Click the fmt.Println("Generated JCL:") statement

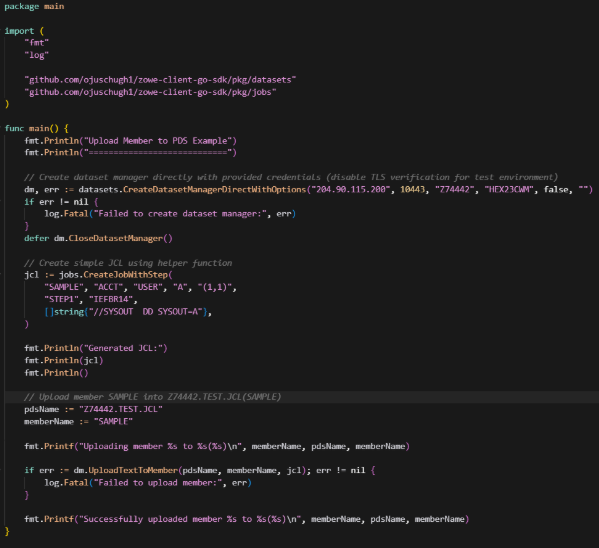96,348
